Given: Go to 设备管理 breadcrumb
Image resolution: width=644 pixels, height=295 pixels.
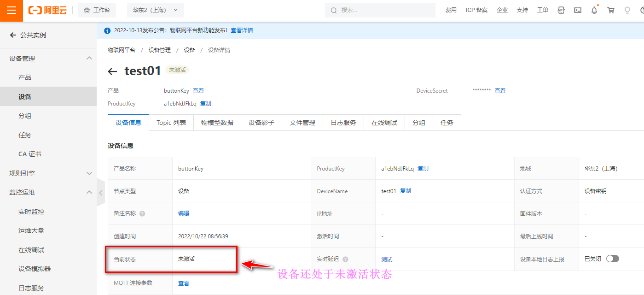Looking at the screenshot, I should pos(160,50).
